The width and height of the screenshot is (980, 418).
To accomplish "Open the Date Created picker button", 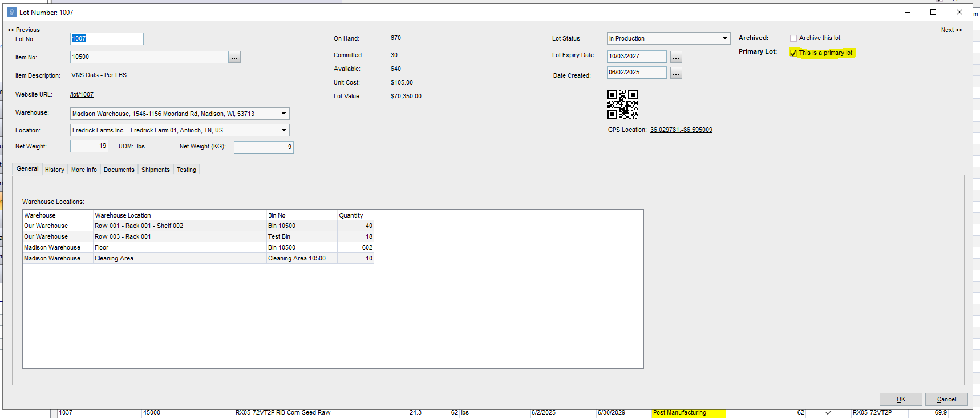I will (x=675, y=73).
